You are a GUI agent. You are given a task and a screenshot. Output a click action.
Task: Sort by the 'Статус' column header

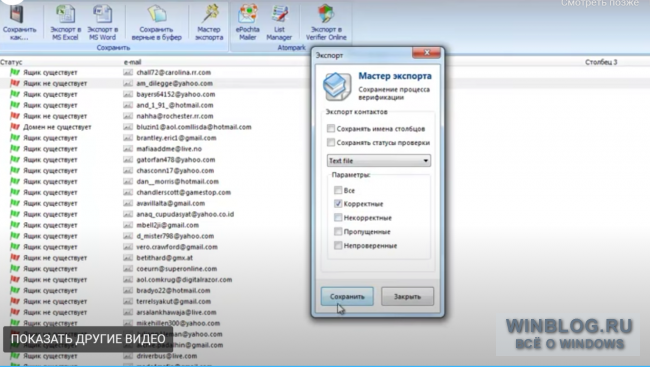(x=11, y=62)
